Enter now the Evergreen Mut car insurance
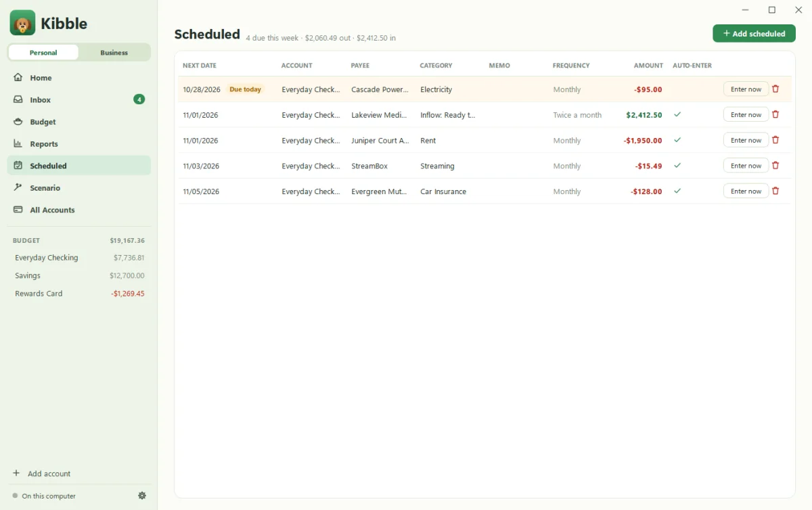This screenshot has height=510, width=812. (x=746, y=191)
